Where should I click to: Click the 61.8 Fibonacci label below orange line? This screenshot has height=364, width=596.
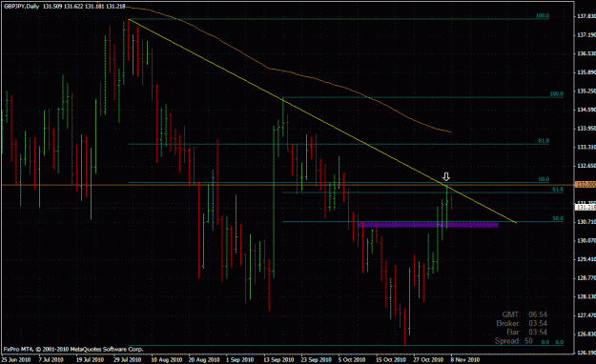[558, 190]
